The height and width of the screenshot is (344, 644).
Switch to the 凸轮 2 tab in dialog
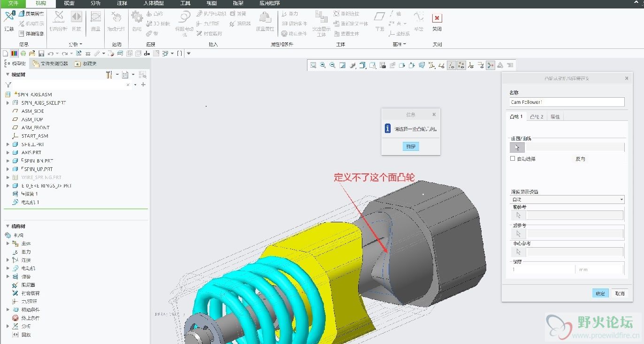(x=537, y=117)
